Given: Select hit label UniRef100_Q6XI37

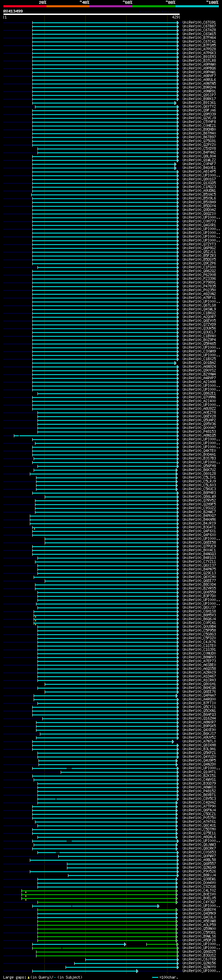Looking at the screenshot, I should click(x=199, y=566).
